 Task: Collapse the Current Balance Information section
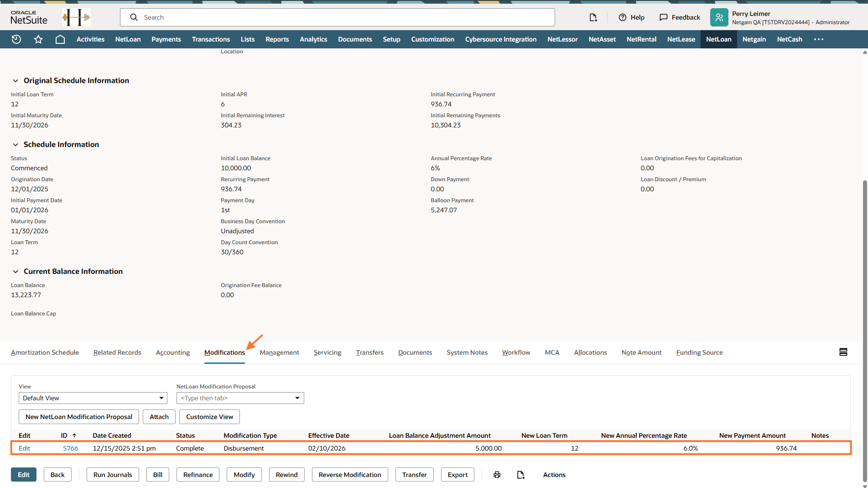coord(16,272)
